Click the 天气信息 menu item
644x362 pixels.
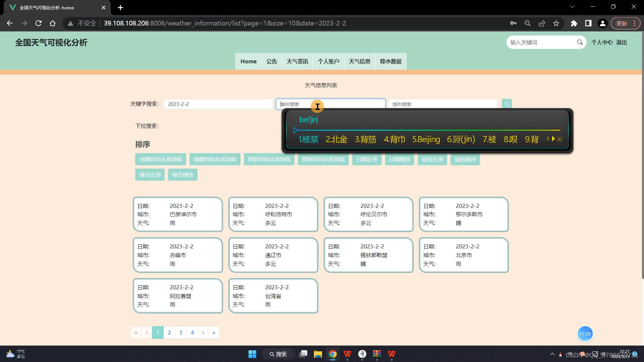tap(359, 61)
